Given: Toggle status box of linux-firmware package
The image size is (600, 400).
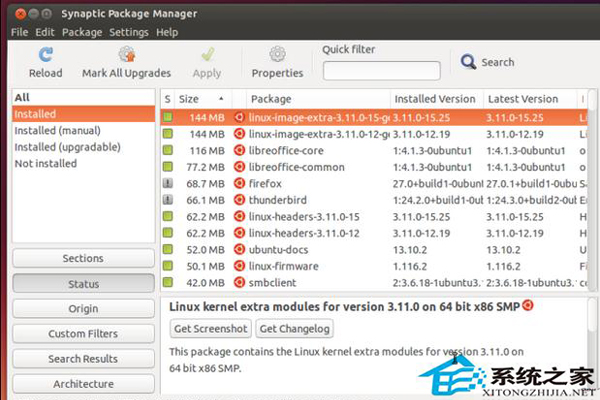Looking at the screenshot, I should [x=168, y=266].
